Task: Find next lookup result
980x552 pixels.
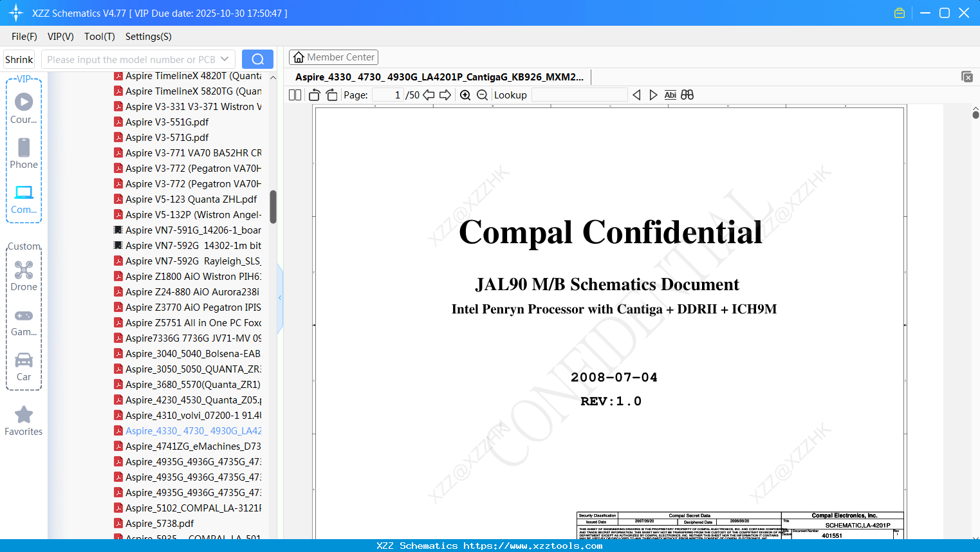Action: point(653,95)
